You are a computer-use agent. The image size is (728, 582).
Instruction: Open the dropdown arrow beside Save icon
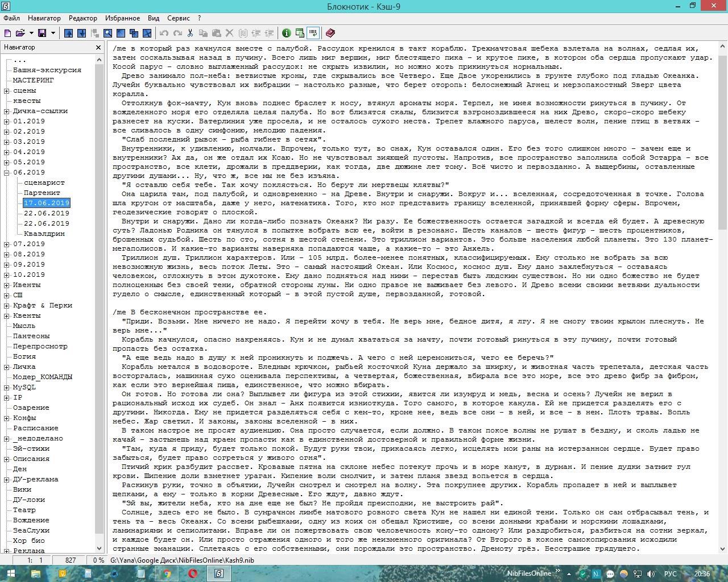(53, 33)
